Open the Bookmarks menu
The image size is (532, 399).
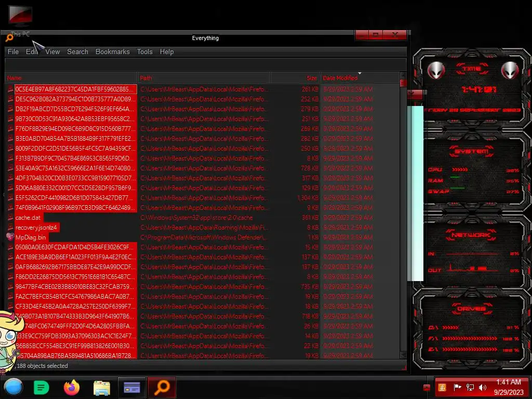[112, 51]
